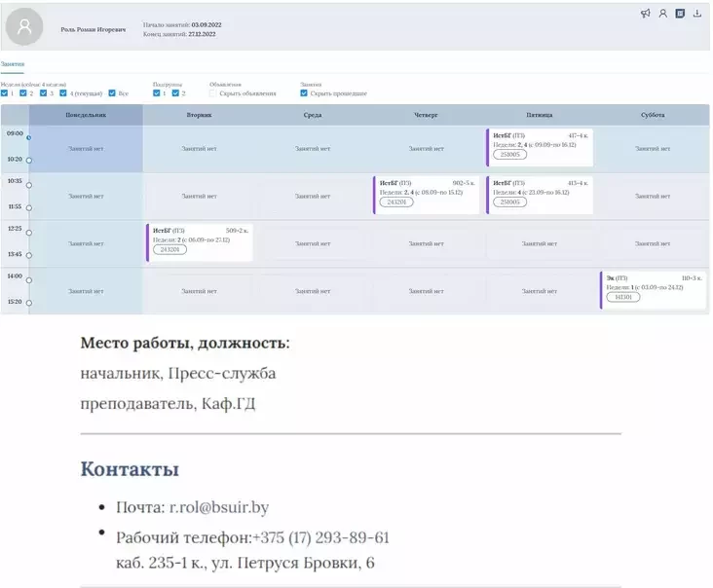
Task: Open Thursday ИстБГ class card at 10:35
Action: click(x=427, y=194)
